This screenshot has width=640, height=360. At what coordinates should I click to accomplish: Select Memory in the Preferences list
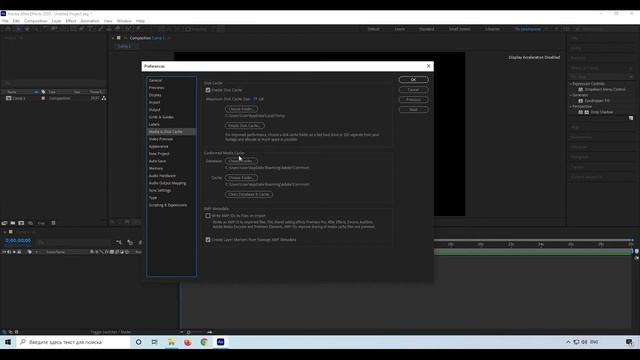point(156,169)
